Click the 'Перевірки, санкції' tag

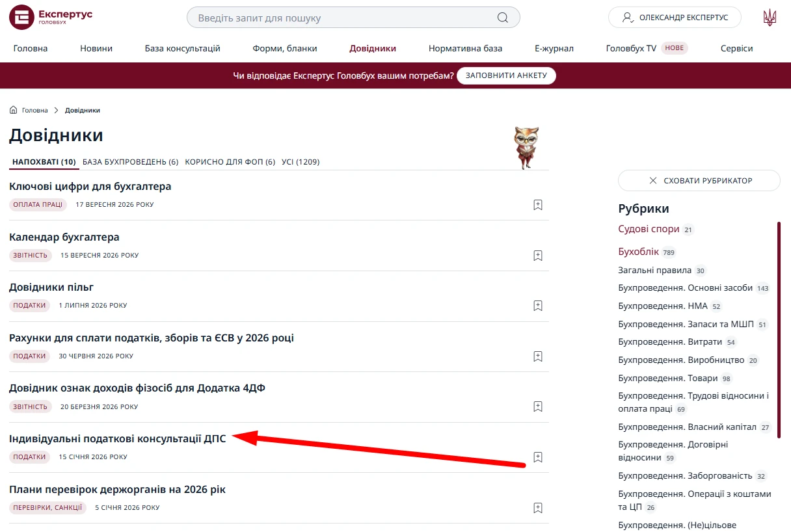47,508
